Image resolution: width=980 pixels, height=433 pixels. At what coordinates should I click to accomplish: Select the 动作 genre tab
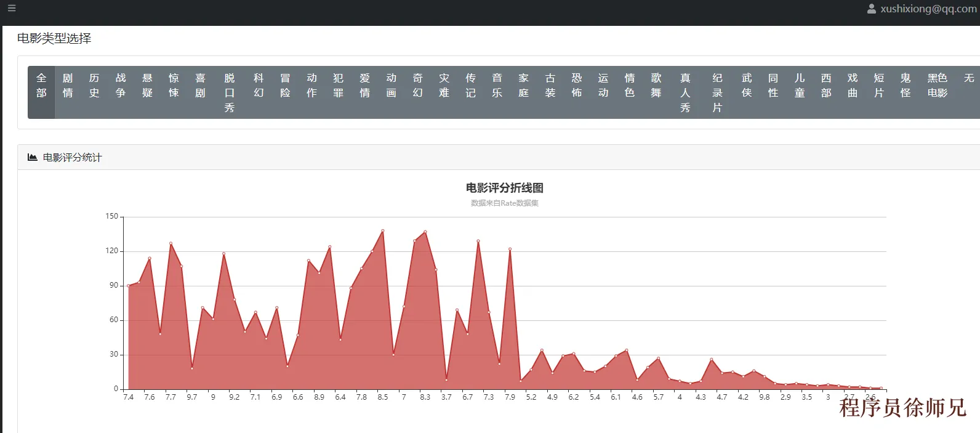coord(311,92)
